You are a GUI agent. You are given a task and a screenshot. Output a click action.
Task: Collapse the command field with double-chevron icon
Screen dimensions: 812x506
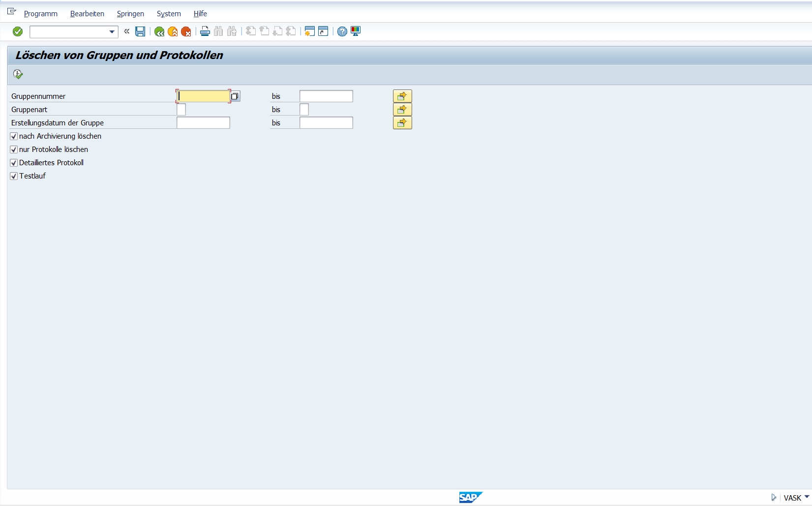(127, 31)
